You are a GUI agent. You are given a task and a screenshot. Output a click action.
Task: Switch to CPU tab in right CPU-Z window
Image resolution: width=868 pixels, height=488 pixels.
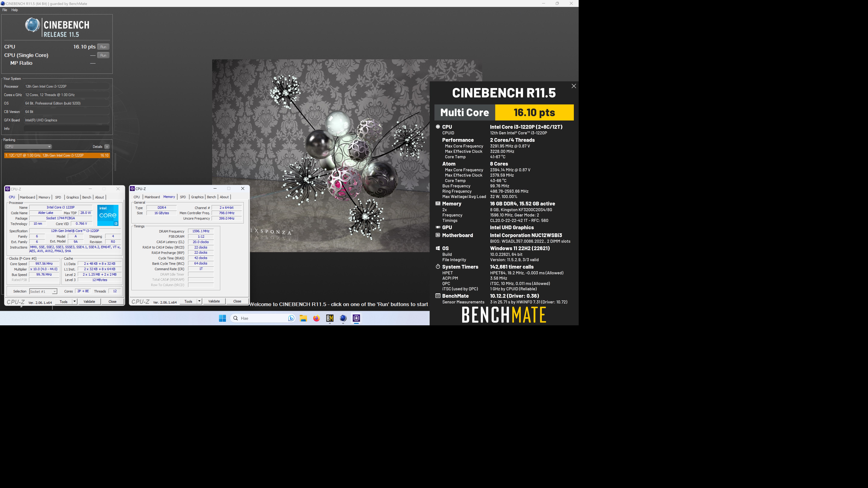point(137,197)
